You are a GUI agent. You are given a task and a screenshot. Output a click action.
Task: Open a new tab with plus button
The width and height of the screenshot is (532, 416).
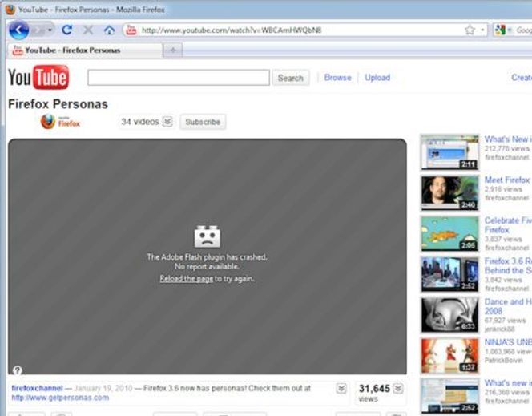(173, 50)
